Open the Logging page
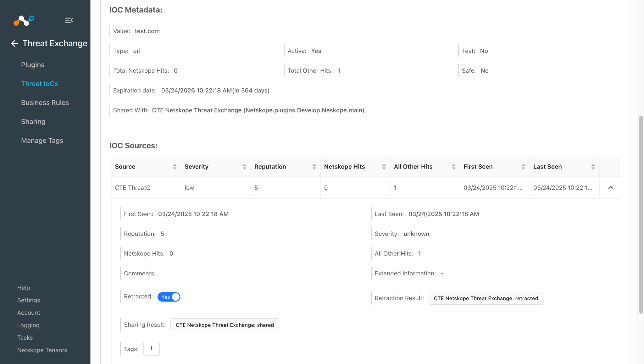Viewport: 644px width, 364px height. tap(28, 325)
